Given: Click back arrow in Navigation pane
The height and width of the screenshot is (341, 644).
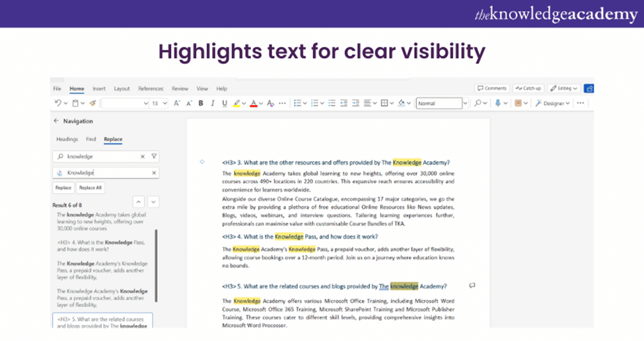Looking at the screenshot, I should [x=56, y=121].
